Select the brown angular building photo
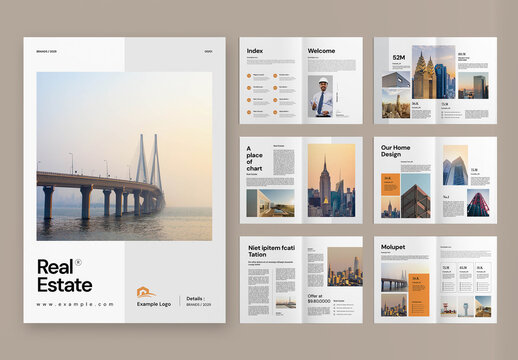Screen dimensions: 518x360 (x=416, y=196)
